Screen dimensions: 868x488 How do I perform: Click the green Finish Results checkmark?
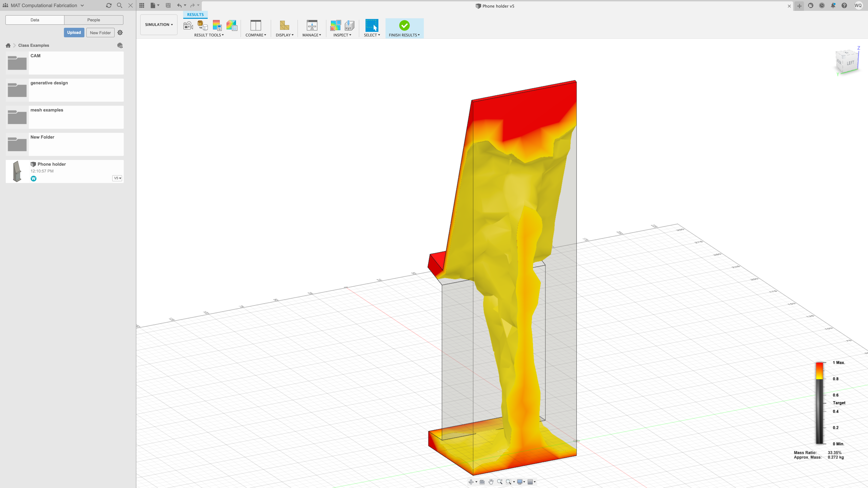point(404,26)
